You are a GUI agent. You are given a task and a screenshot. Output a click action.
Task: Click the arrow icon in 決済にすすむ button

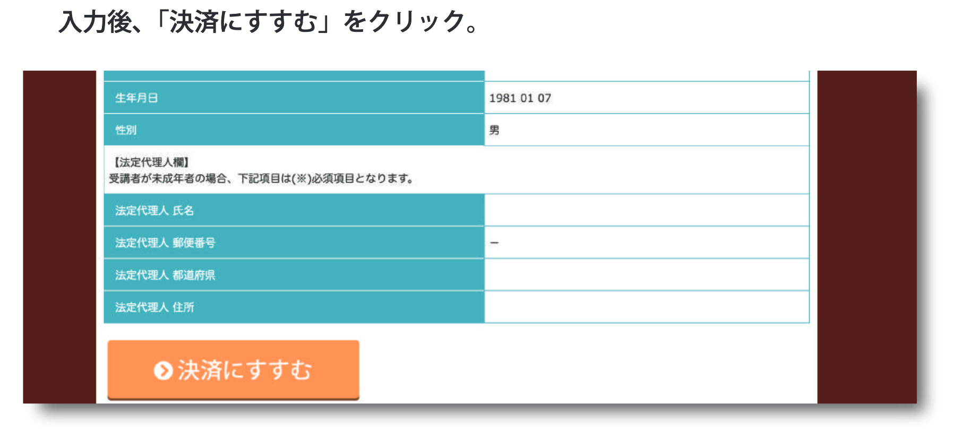[163, 371]
